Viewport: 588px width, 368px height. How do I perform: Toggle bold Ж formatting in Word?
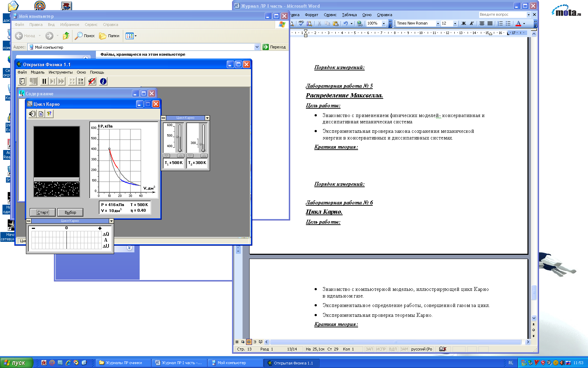pos(464,23)
